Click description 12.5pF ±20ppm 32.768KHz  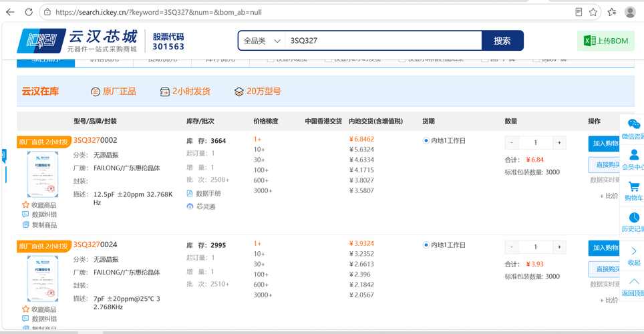pyautogui.click(x=133, y=198)
